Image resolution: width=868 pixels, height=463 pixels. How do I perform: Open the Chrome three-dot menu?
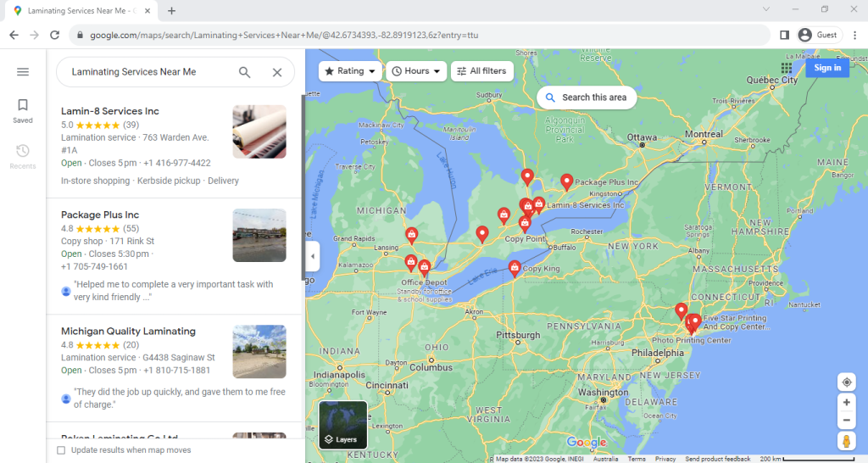pyautogui.click(x=854, y=35)
